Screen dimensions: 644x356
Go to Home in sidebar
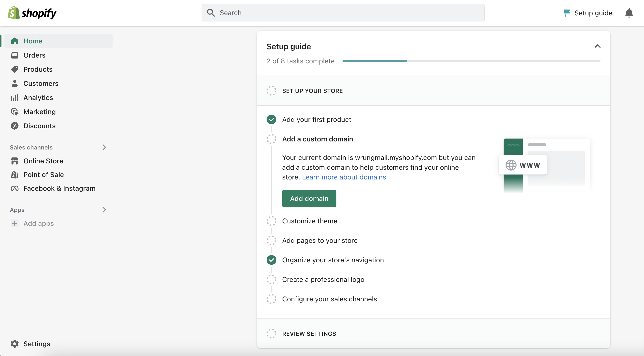[x=58, y=41]
